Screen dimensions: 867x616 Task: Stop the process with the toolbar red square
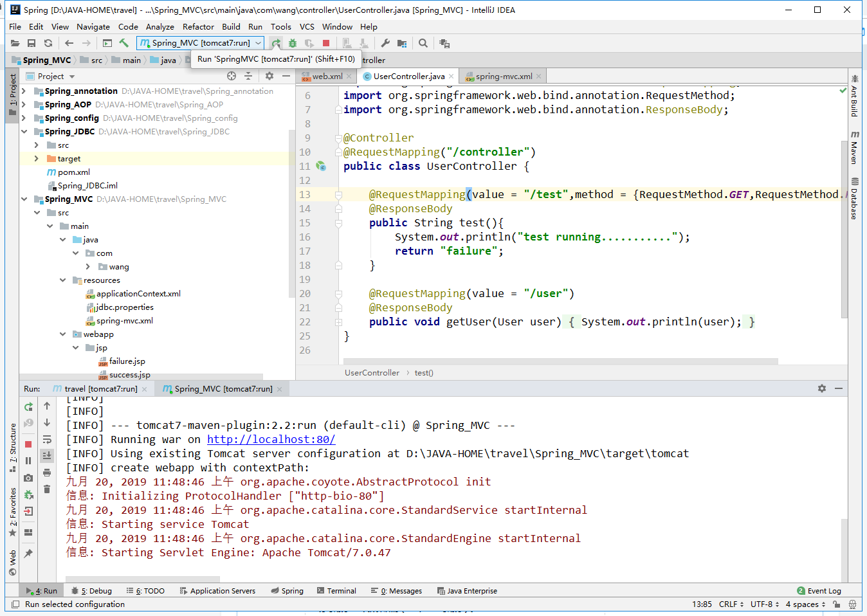tap(326, 43)
